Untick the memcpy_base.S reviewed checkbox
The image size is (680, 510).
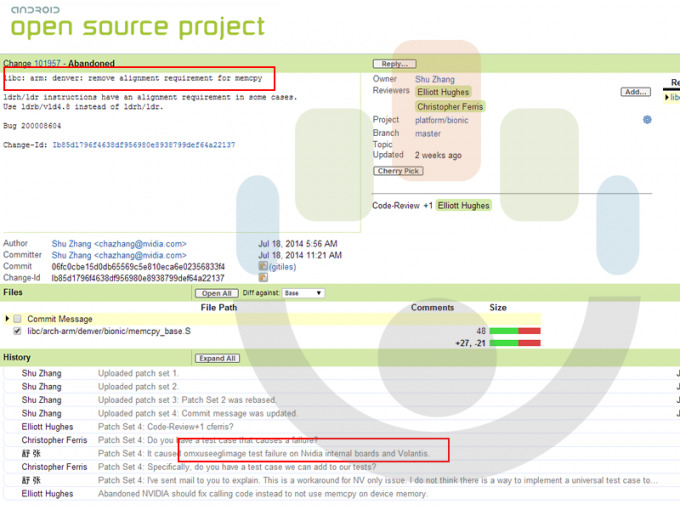17,331
